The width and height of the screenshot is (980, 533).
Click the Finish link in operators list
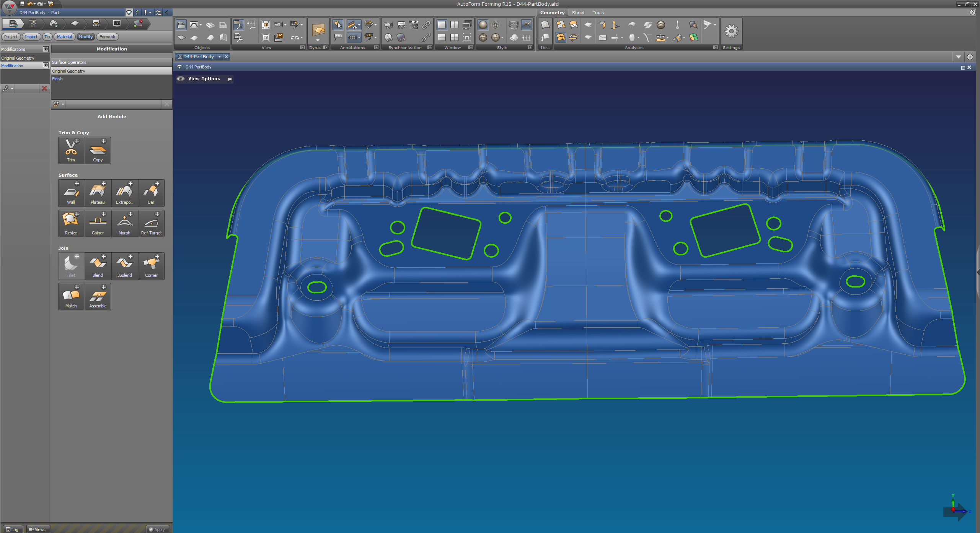[x=57, y=79]
